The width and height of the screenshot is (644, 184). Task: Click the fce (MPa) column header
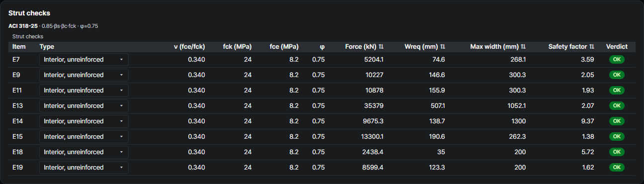click(284, 47)
